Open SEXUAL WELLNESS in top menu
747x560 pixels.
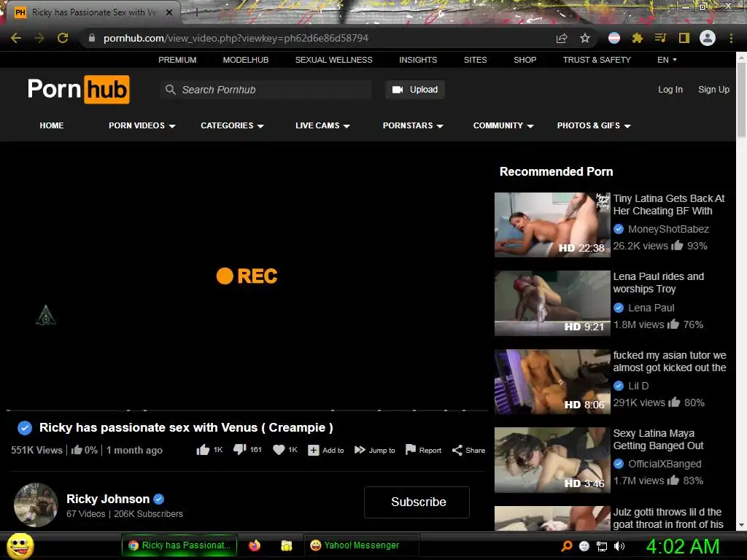334,60
